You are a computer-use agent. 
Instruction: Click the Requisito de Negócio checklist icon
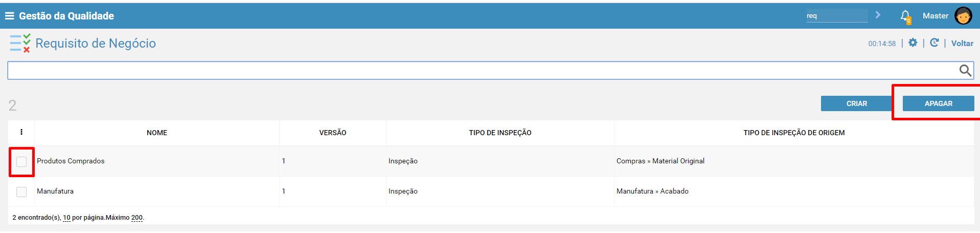pos(20,43)
